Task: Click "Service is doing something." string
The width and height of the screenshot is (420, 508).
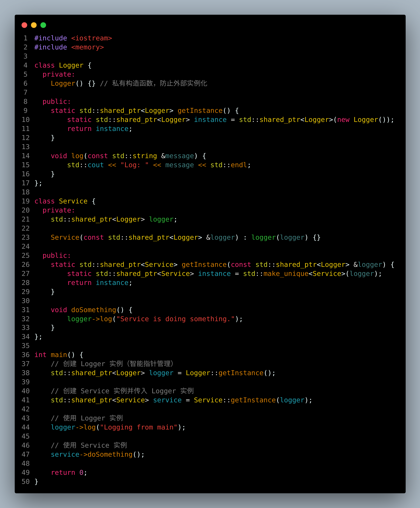Action: click(175, 319)
